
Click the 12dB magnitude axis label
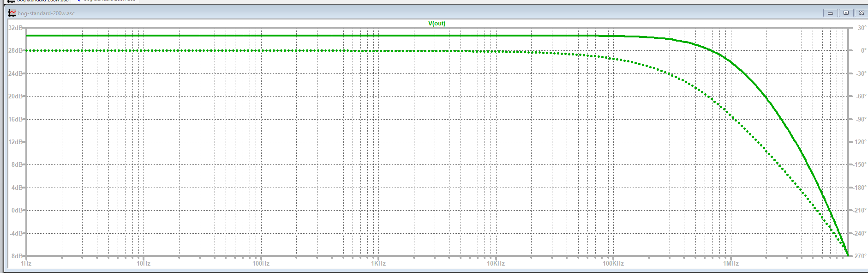(x=15, y=142)
